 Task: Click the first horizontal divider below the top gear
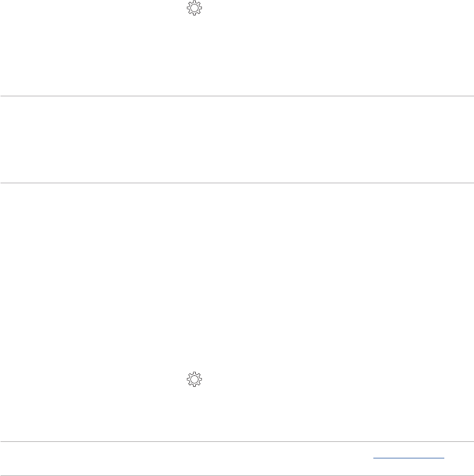(x=237, y=96)
